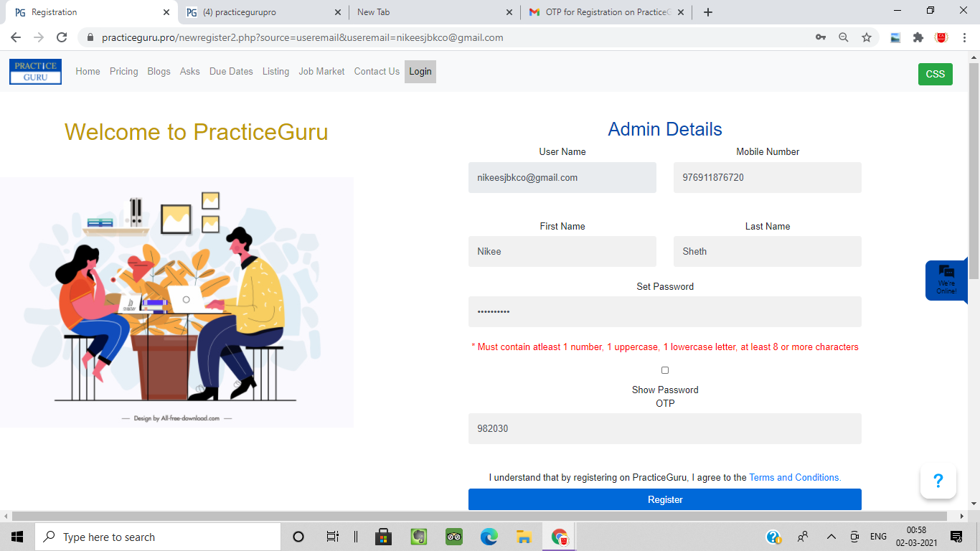Click the Get Help tray icon
This screenshot has height=551, width=980.
pos(773,537)
